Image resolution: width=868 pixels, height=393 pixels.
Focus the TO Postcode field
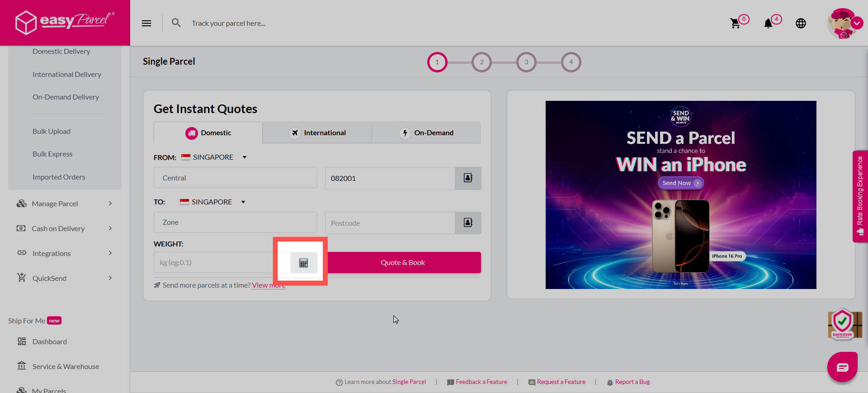point(390,223)
